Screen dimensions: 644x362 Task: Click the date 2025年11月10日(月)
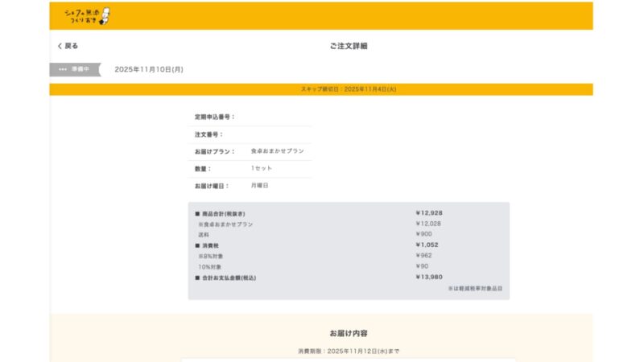coord(149,69)
